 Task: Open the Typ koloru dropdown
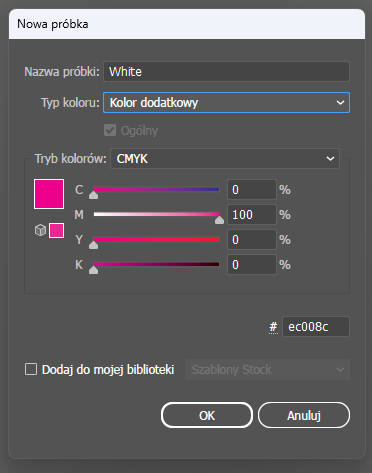(x=226, y=102)
